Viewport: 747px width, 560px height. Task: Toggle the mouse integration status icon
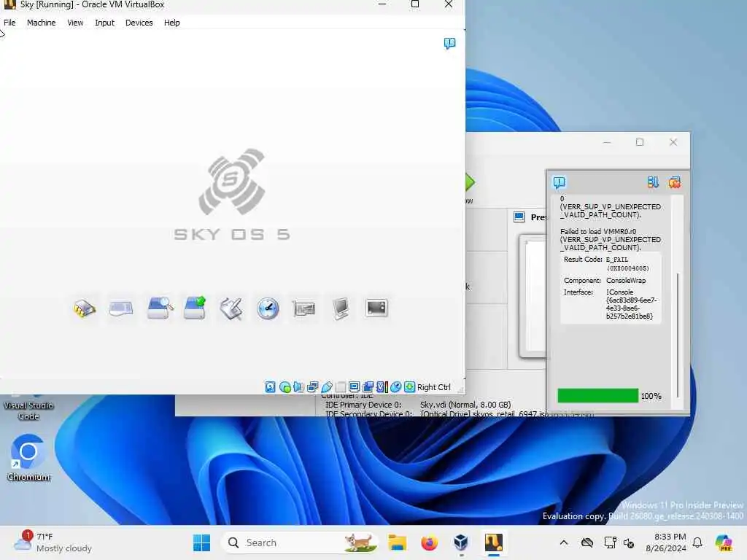[x=395, y=387]
